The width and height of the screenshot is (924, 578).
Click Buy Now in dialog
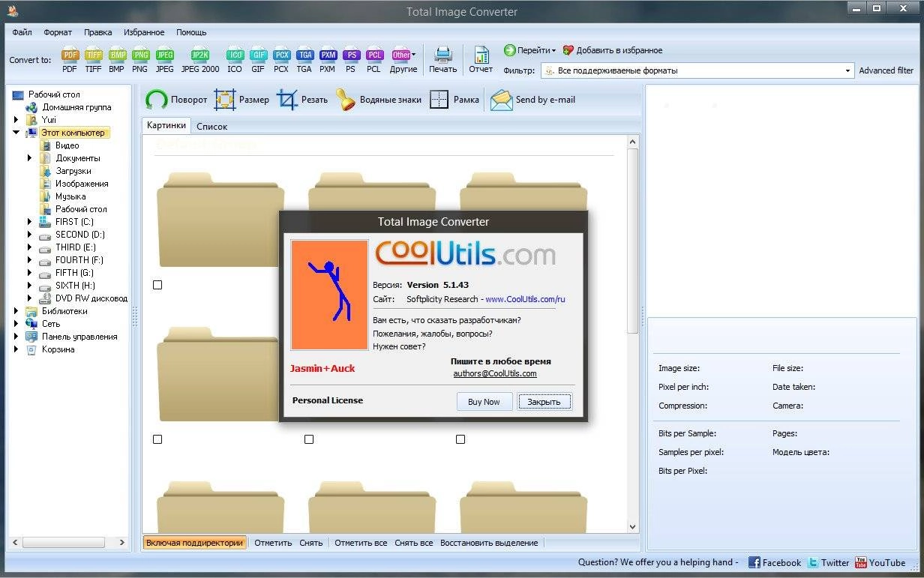pos(484,402)
